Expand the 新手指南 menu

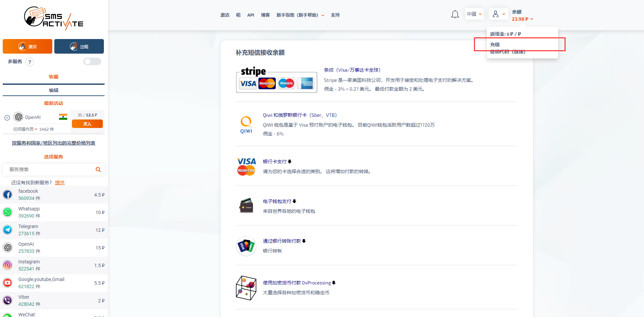tap(300, 15)
